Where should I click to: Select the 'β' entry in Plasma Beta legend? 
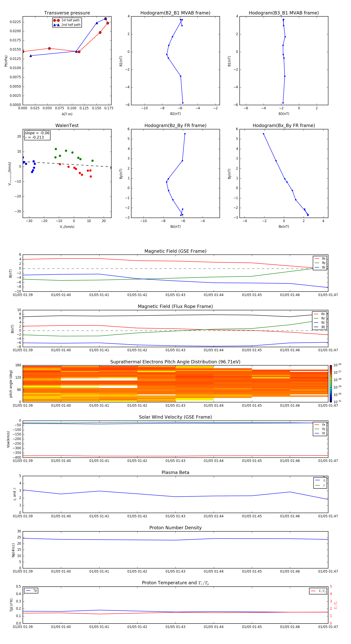tap(320, 485)
